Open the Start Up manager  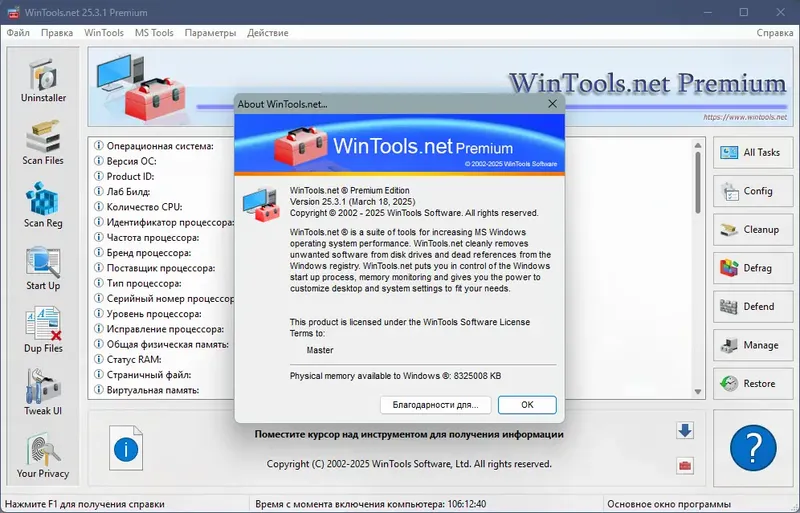(x=43, y=268)
